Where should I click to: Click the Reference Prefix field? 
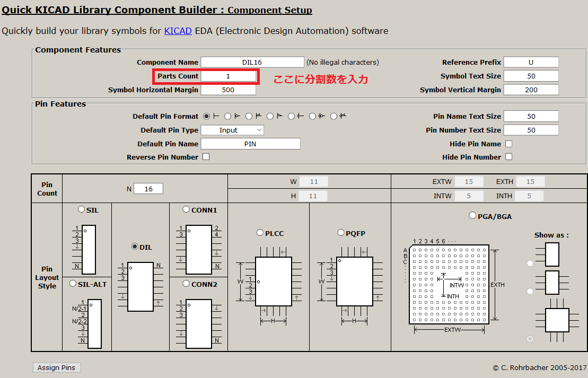(531, 62)
